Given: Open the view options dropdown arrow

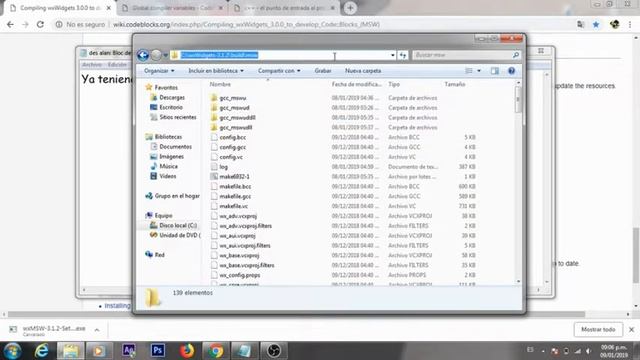Looking at the screenshot, I should pyautogui.click(x=479, y=71).
